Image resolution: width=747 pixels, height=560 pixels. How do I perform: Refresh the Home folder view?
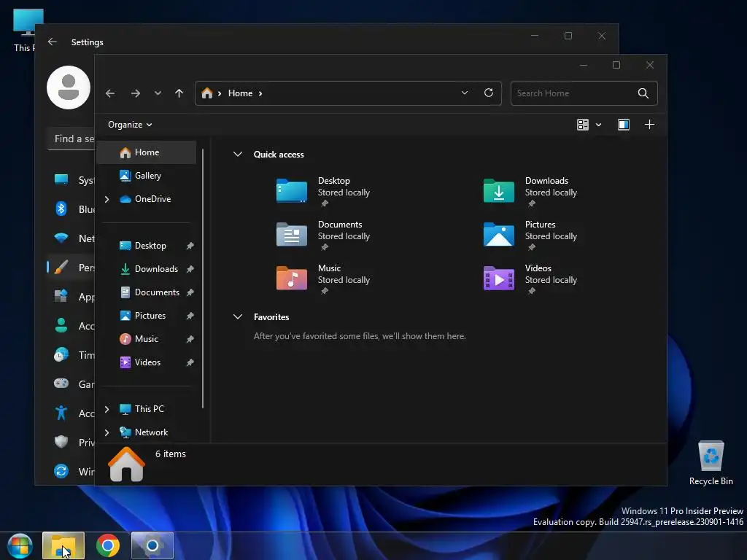click(489, 93)
